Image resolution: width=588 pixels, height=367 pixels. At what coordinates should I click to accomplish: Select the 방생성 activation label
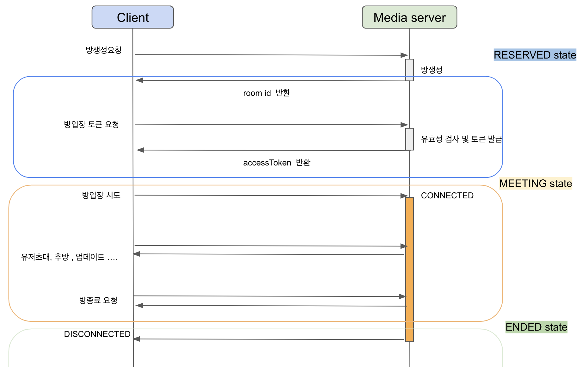432,70
